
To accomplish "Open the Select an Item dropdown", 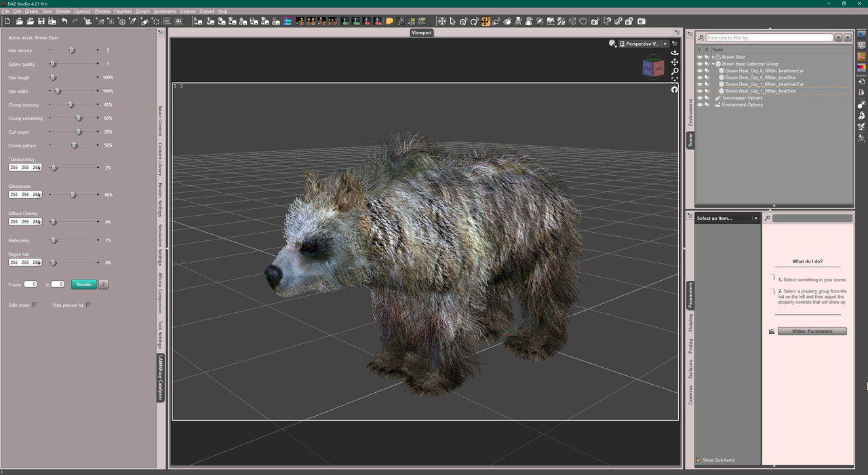I will pyautogui.click(x=755, y=218).
